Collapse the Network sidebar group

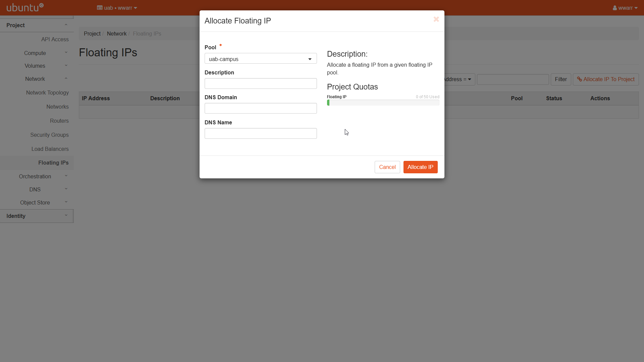coord(37,79)
